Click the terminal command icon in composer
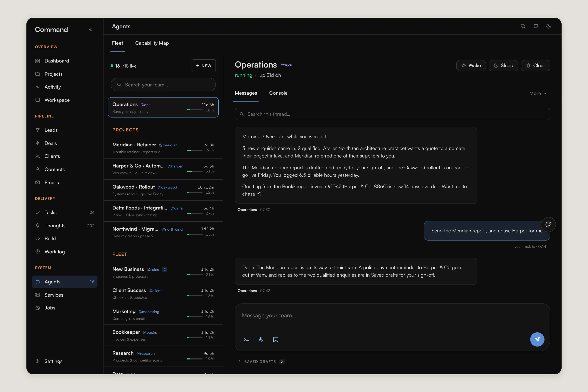 click(246, 339)
